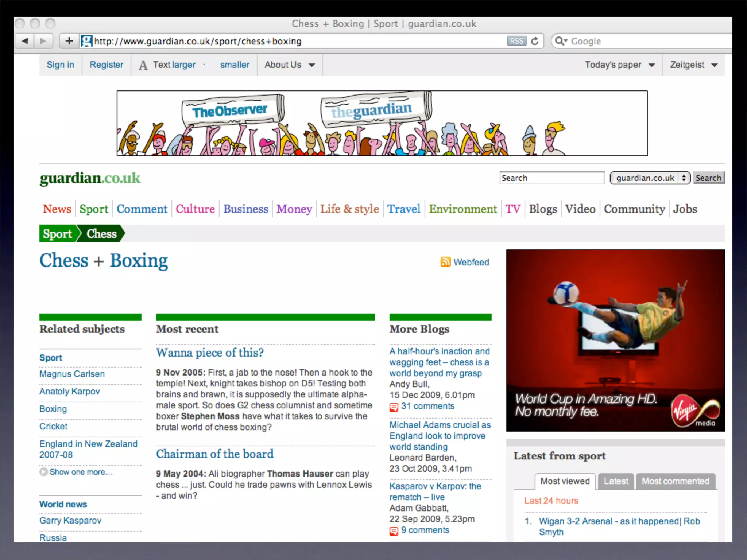Reload the page with the refresh icon
Image resolution: width=747 pixels, height=560 pixels.
click(x=535, y=41)
